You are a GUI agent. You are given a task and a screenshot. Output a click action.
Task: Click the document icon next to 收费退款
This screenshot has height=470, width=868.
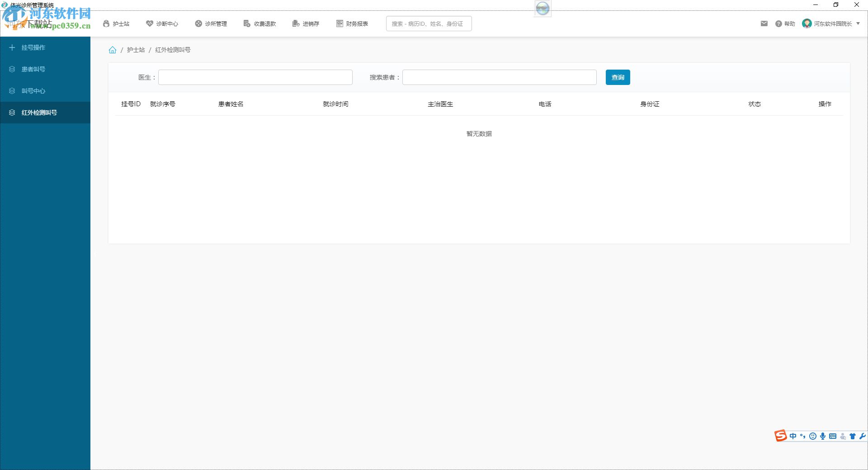(x=247, y=23)
